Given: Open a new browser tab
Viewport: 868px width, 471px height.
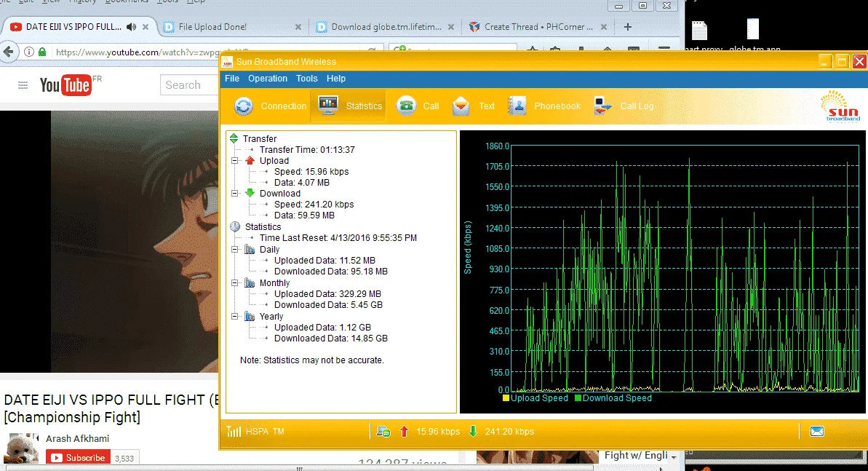Looking at the screenshot, I should [x=628, y=27].
